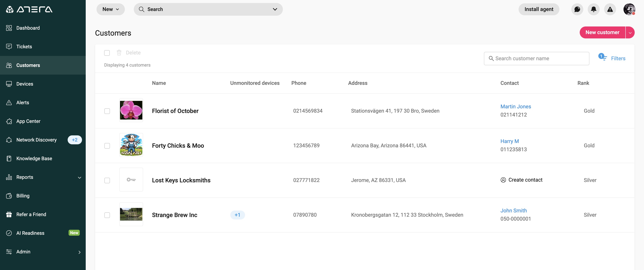Check the Florist of October row checkbox
The image size is (644, 270).
coord(107,111)
